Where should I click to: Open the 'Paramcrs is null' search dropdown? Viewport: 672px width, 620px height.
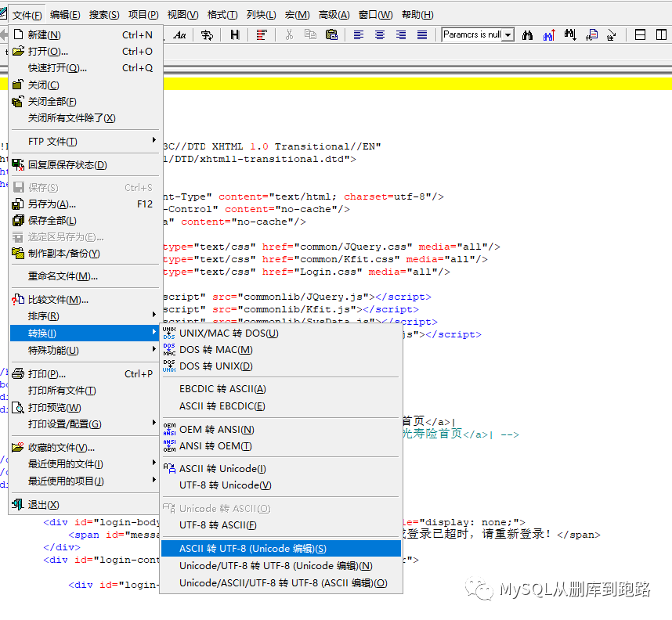pyautogui.click(x=508, y=34)
